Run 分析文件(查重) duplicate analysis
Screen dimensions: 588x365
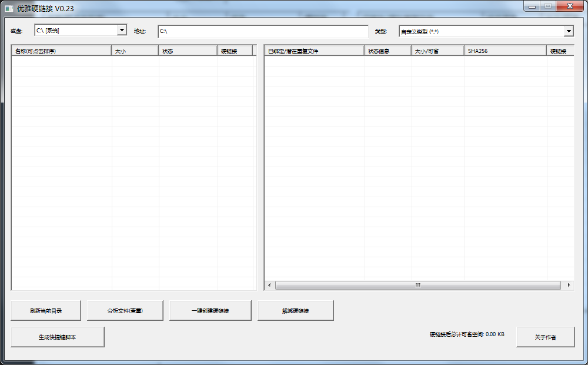point(125,311)
